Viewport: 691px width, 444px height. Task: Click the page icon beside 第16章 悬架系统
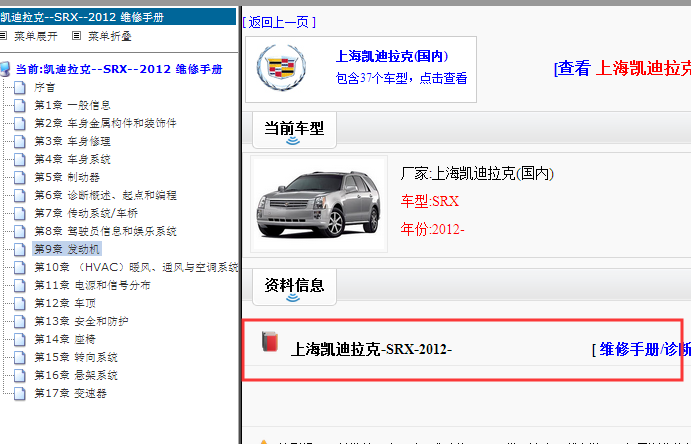[x=20, y=376]
